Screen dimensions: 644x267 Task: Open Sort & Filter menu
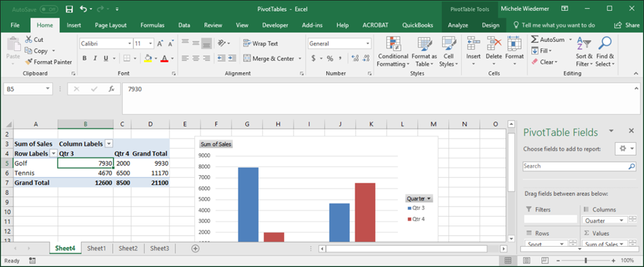pyautogui.click(x=584, y=52)
